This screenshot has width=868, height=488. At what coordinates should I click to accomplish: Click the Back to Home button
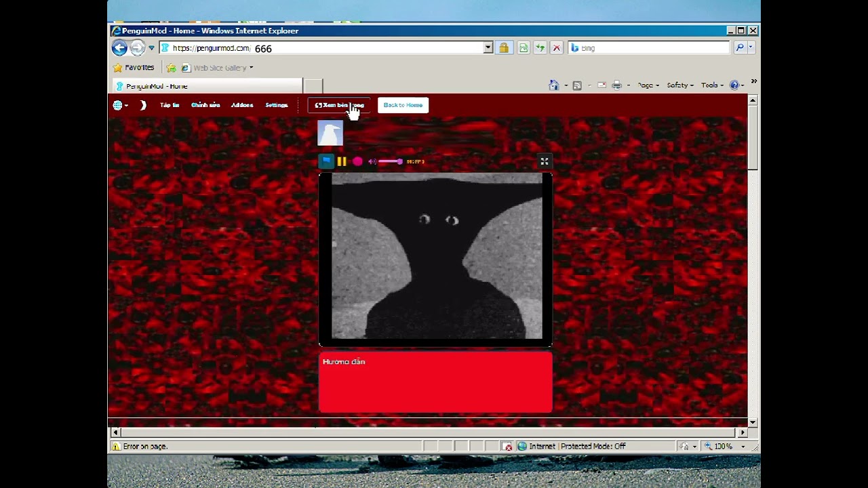[x=403, y=105]
